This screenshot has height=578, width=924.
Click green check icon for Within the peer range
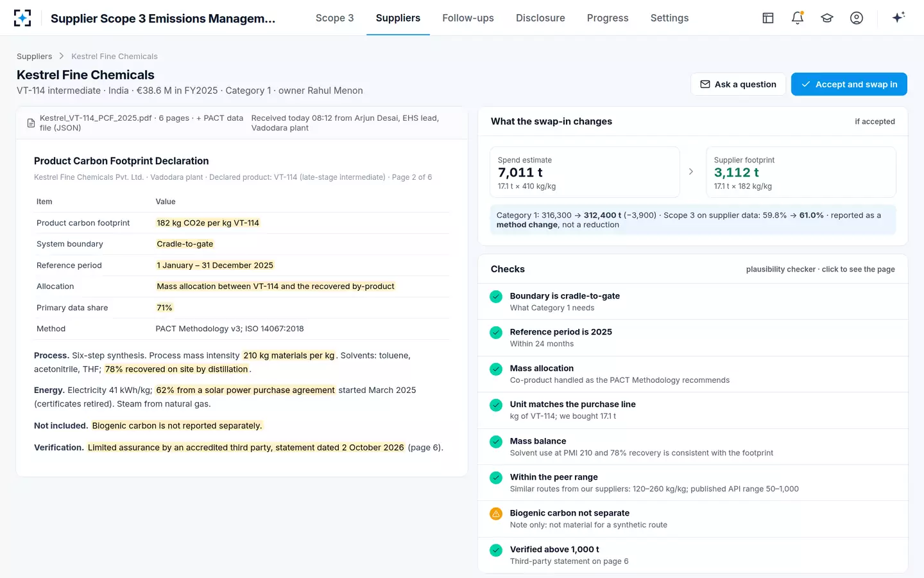[x=496, y=478]
